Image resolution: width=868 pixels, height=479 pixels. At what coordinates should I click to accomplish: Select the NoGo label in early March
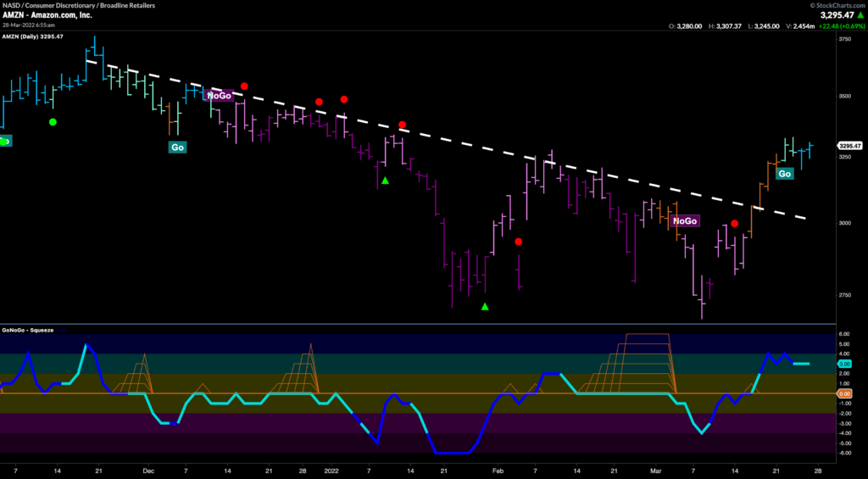(684, 220)
